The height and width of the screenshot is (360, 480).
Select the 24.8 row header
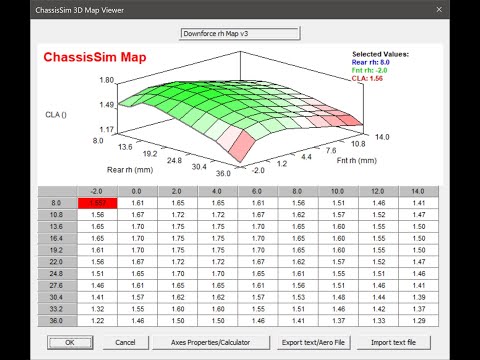click(x=57, y=274)
